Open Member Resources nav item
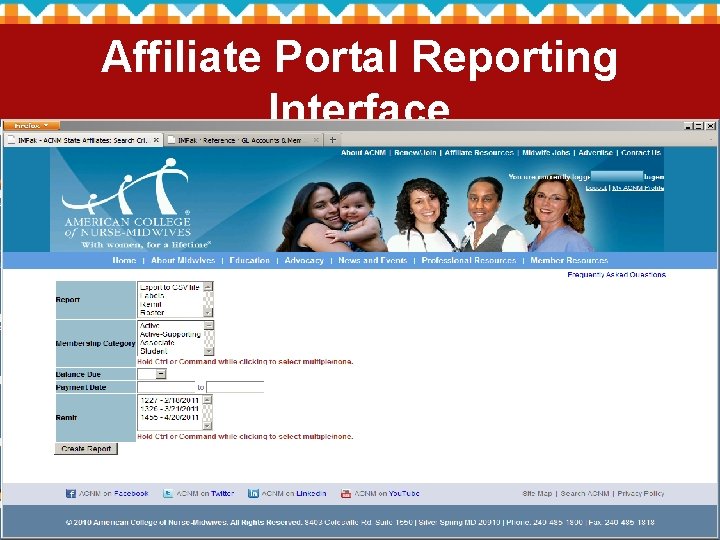720x540 pixels. (x=569, y=260)
